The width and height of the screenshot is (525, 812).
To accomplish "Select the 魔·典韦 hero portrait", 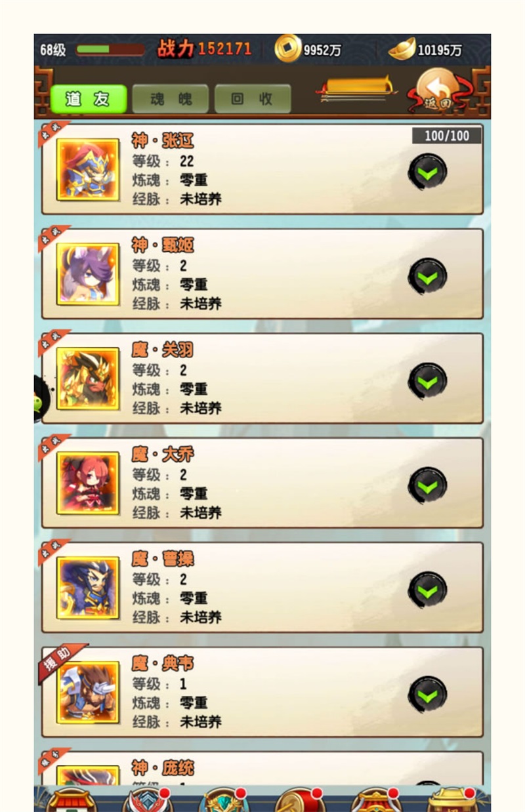I will pyautogui.click(x=88, y=692).
